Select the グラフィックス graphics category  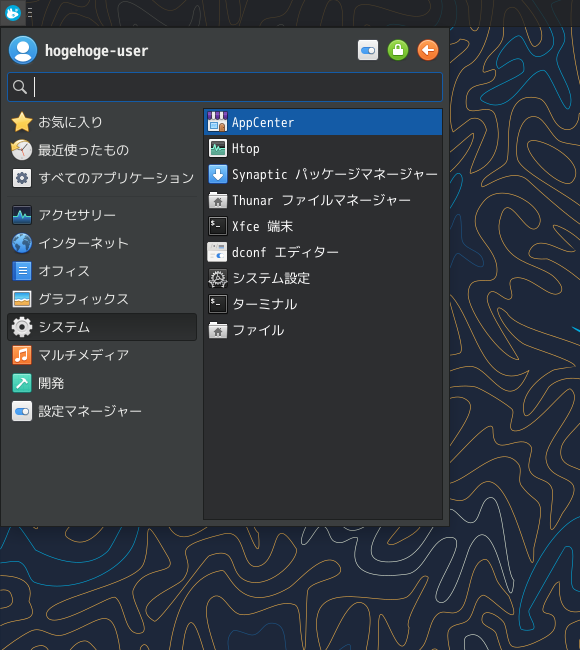102,299
